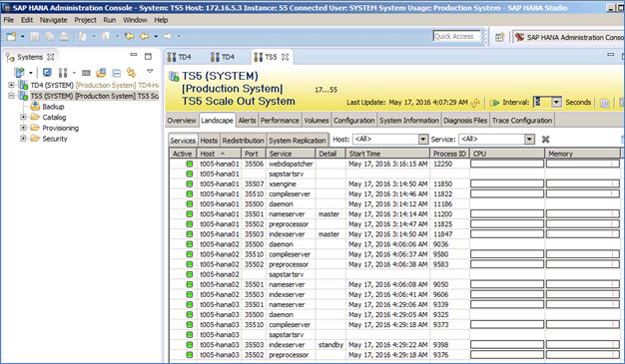Open the Hosts sub-tab
This screenshot has height=364, width=625.
[x=209, y=141]
